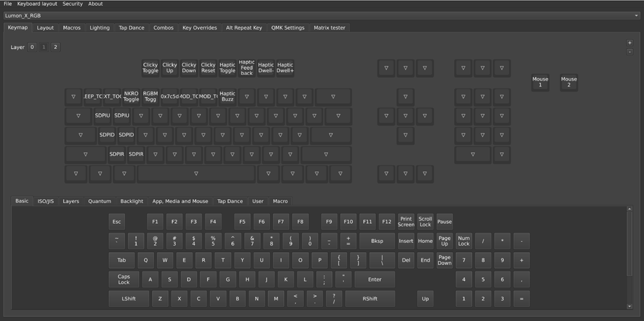This screenshot has width=644, height=321.
Task: Click the keycode panel scroll down arrow
Action: tap(630, 306)
